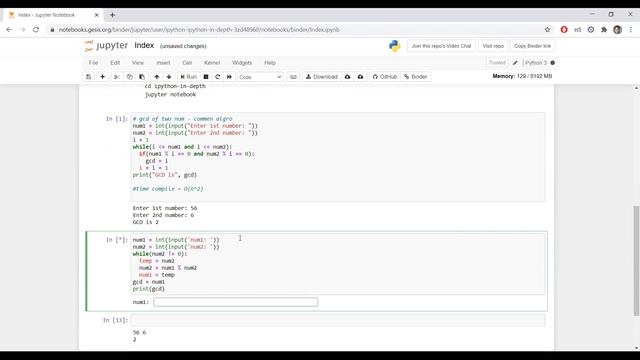This screenshot has width=640, height=360.
Task: Select the empty In [13] cell
Action: pos(338,320)
